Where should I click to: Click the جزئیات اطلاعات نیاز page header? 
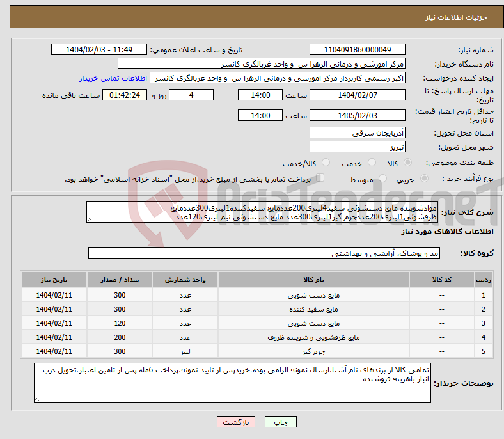point(457,17)
